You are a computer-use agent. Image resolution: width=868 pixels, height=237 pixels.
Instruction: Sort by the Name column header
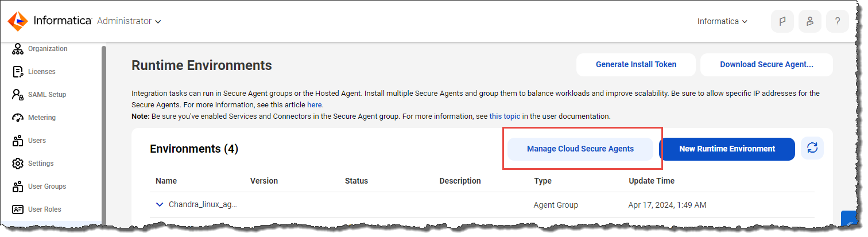(x=166, y=181)
